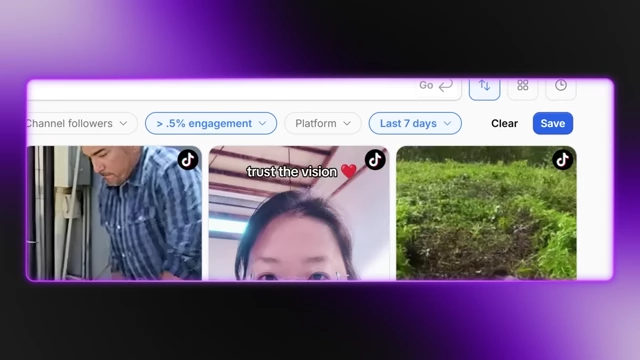Expand the > .5% engagement filter

[211, 123]
